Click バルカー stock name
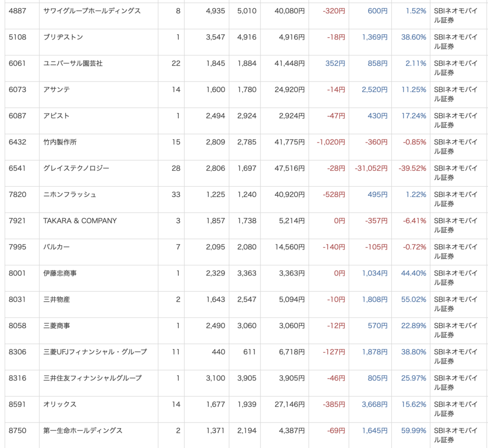This screenshot has height=448, width=488. click(x=56, y=247)
